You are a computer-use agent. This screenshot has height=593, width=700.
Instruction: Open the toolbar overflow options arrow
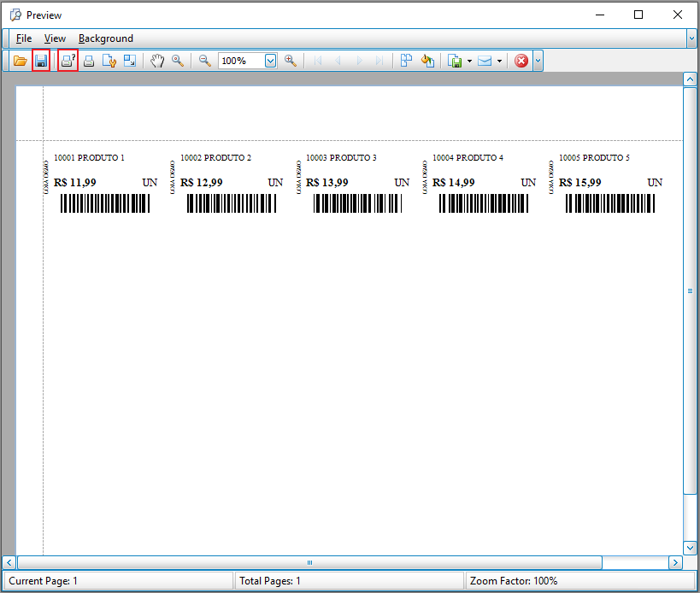(x=538, y=61)
